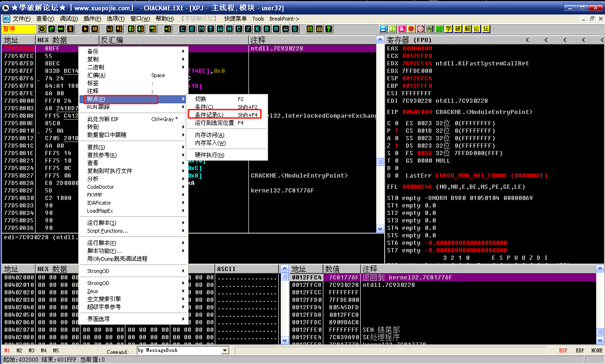Click the Open file toolbar icon
Viewport: 605px width, 364px height.
click(42, 29)
